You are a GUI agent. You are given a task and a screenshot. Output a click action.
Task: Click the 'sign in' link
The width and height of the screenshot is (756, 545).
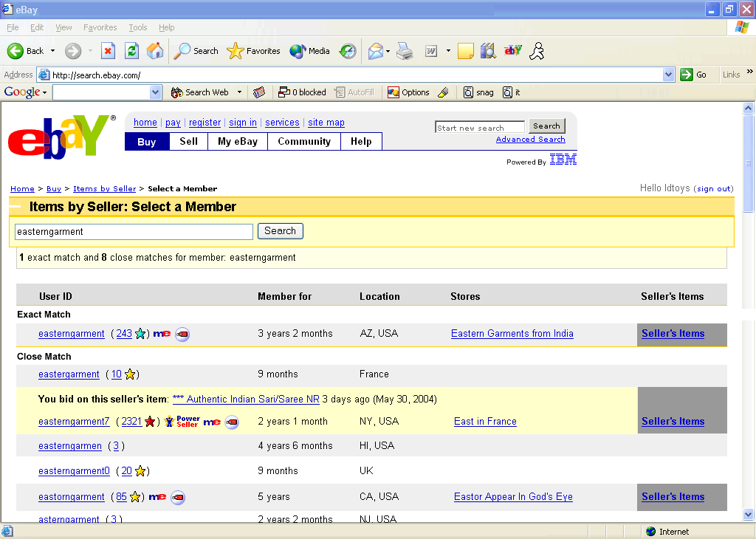(x=243, y=123)
